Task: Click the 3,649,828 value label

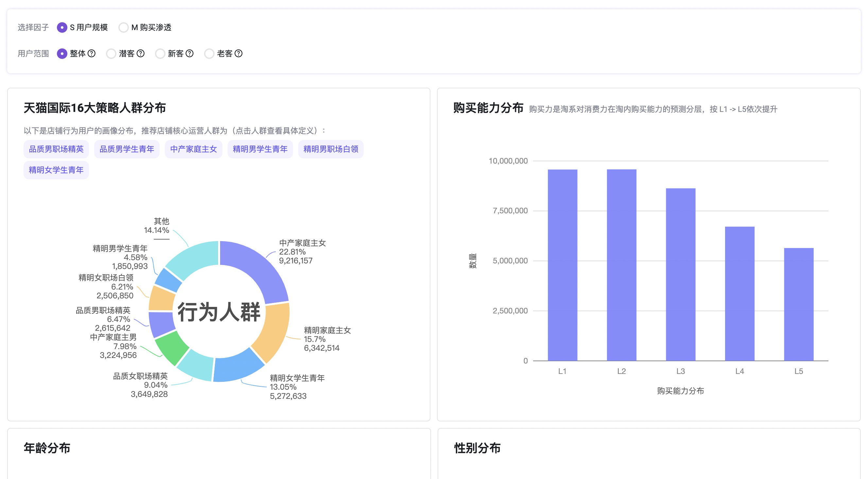Action: 149,394
